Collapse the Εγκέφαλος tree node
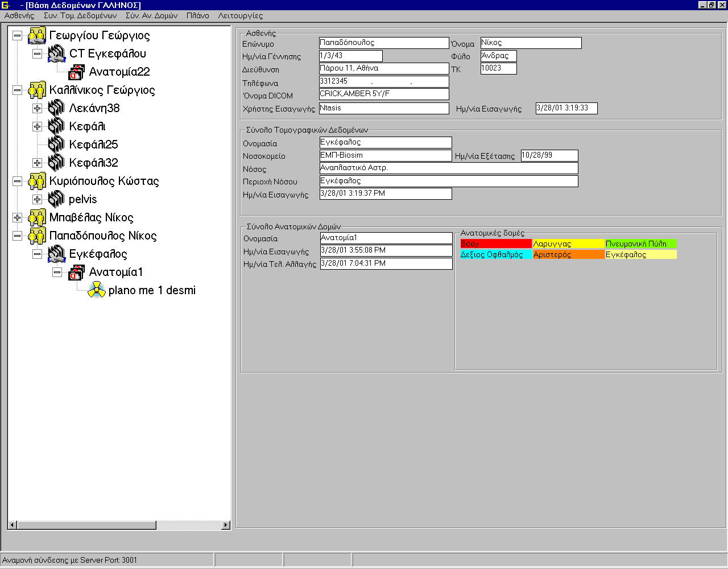Screen dimensions: 728x569 click(37, 254)
